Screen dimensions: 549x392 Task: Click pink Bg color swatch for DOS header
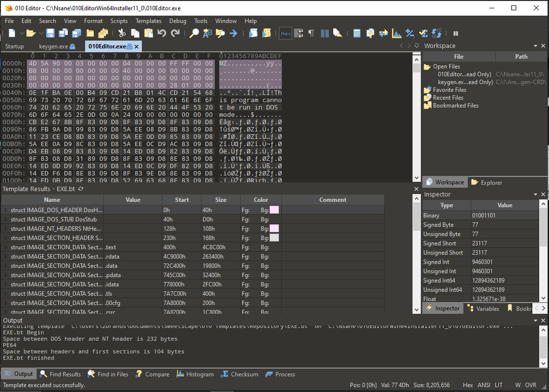274,210
